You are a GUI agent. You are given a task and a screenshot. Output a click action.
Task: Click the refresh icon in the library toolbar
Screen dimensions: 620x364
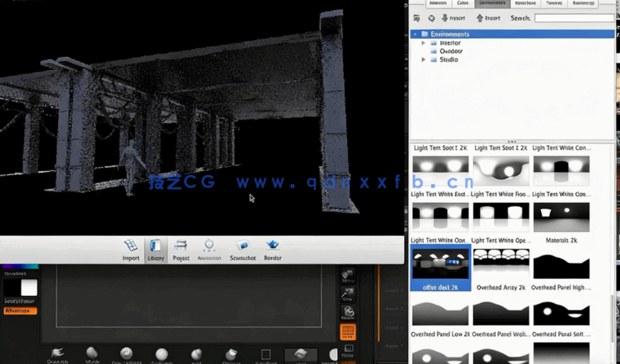431,18
